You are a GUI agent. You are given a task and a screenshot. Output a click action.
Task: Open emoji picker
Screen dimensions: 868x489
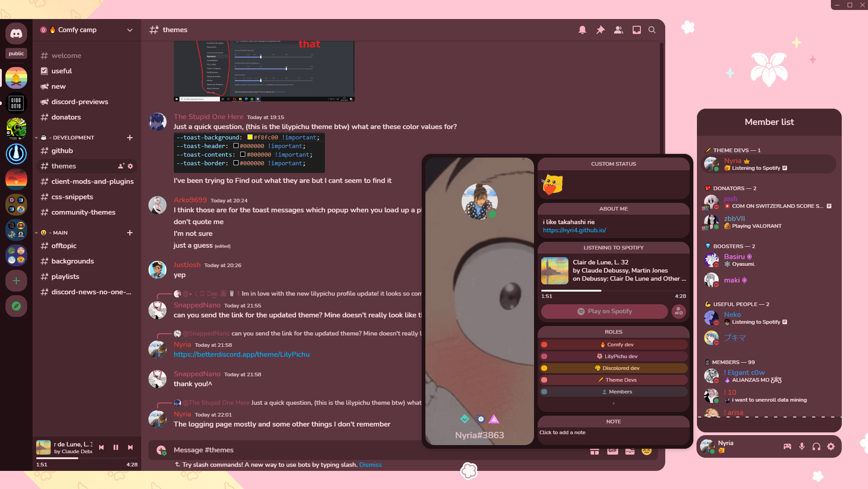coord(647,451)
